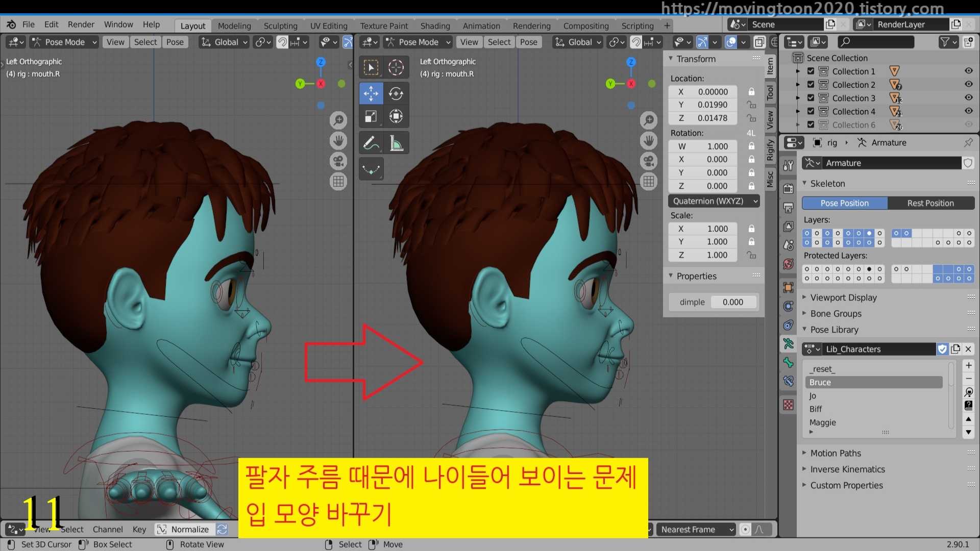Screen dimensions: 980x551
Task: Click sanitize pose library action icon
Action: click(968, 405)
